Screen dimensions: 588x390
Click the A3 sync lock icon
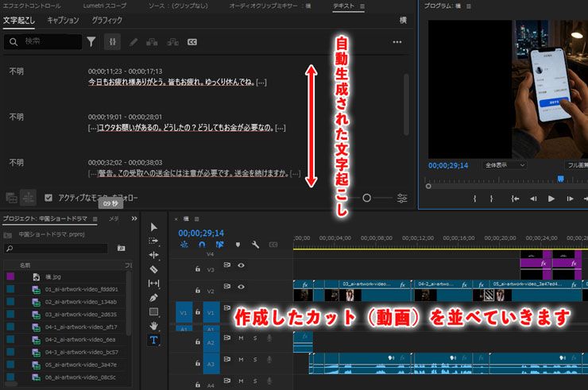(x=227, y=359)
